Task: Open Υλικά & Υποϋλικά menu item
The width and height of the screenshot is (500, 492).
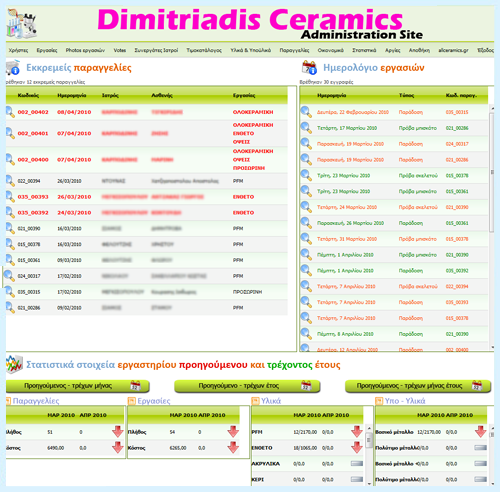Action: tap(251, 50)
